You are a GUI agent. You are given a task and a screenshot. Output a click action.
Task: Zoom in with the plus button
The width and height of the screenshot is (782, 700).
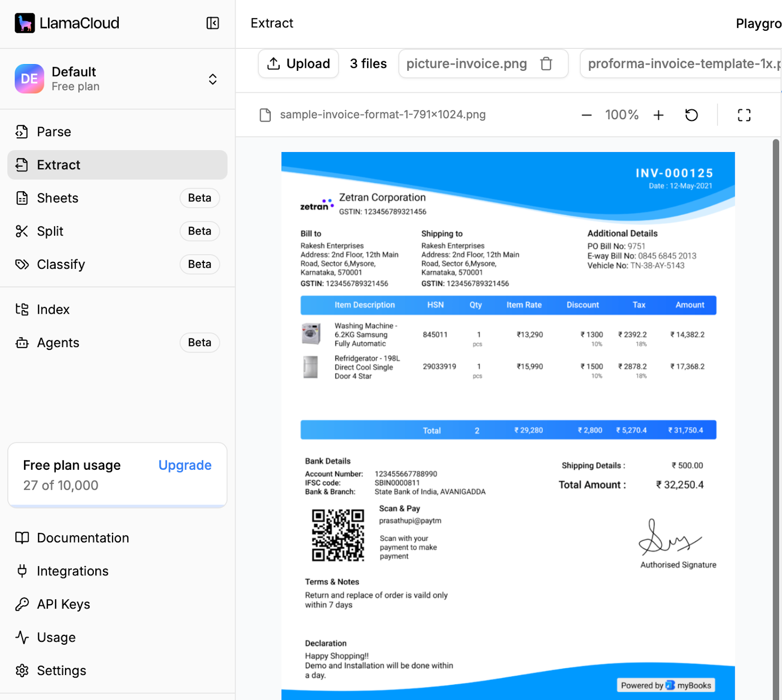(x=658, y=115)
